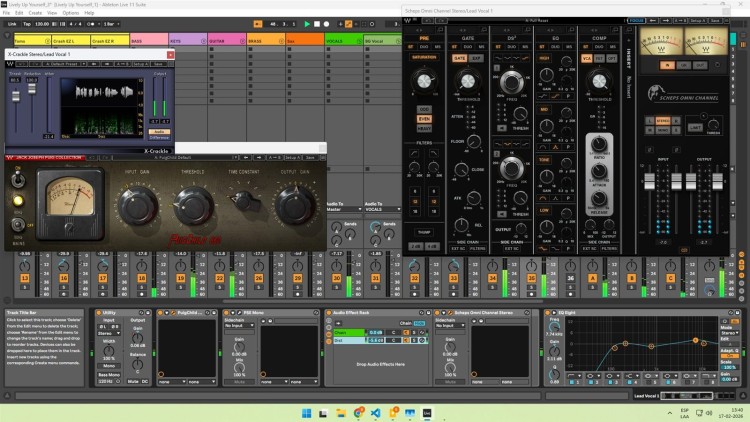The height and width of the screenshot is (422, 750).
Task: Adjust X-Crackle Threshold slider
Action: click(x=16, y=97)
